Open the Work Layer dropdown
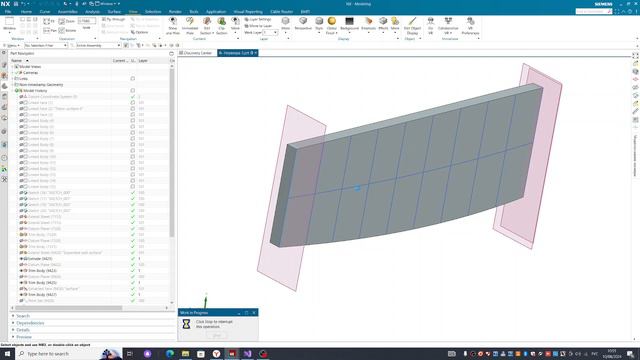 270,32
